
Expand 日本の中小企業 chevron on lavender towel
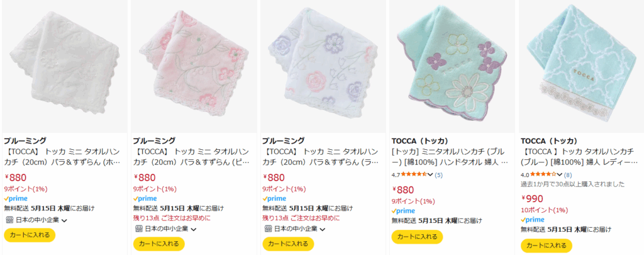pyautogui.click(x=323, y=229)
